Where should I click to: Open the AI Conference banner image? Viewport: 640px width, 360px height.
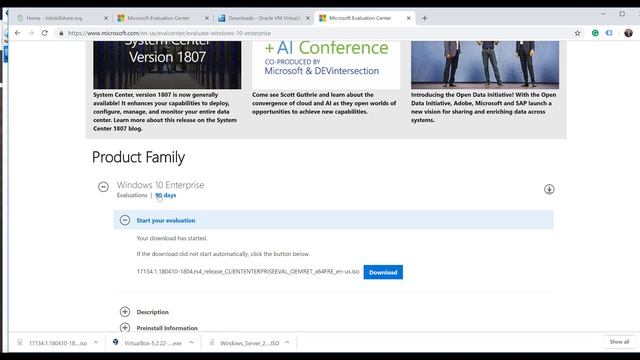(x=326, y=64)
